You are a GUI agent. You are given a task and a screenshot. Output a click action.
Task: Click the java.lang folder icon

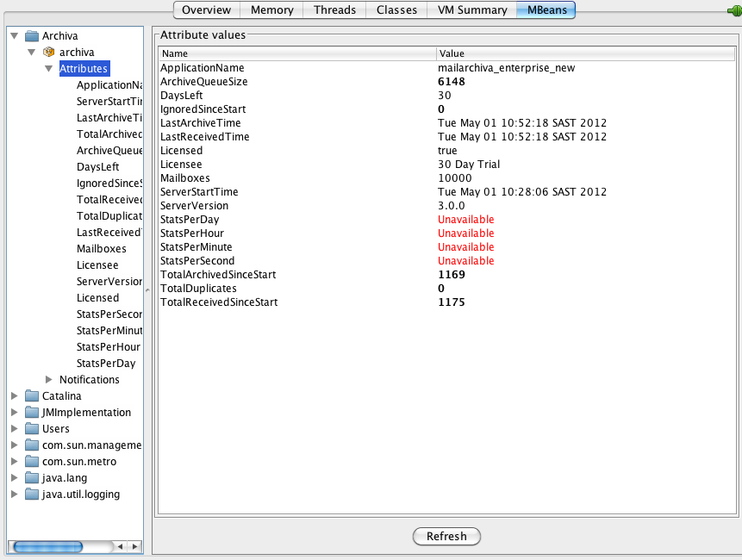pyautogui.click(x=32, y=477)
